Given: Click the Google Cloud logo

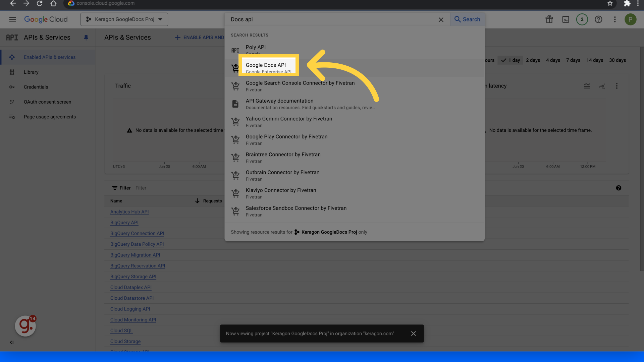Looking at the screenshot, I should [46, 19].
